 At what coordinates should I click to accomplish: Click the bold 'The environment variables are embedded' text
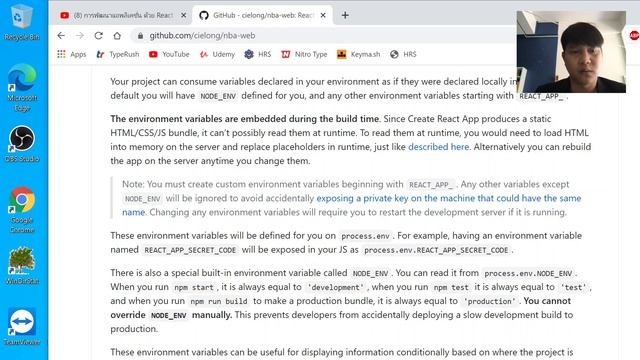[x=244, y=119]
